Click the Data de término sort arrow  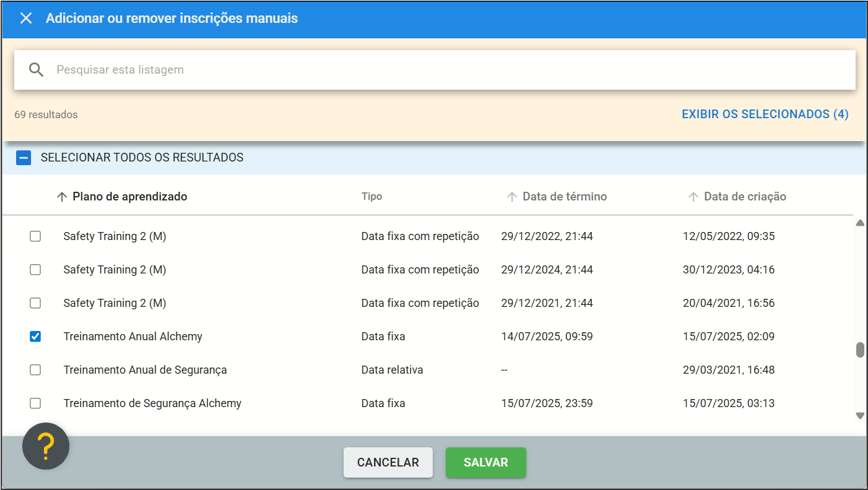511,197
